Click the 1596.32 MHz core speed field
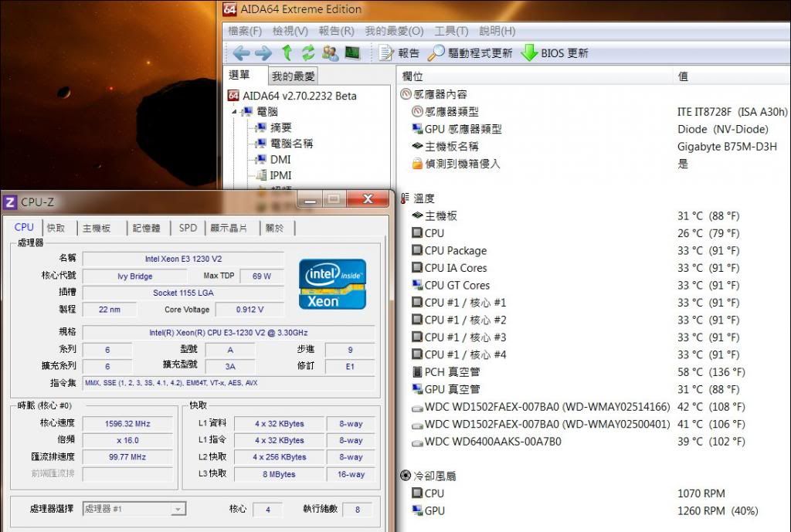Image resolution: width=791 pixels, height=532 pixels. 127,424
